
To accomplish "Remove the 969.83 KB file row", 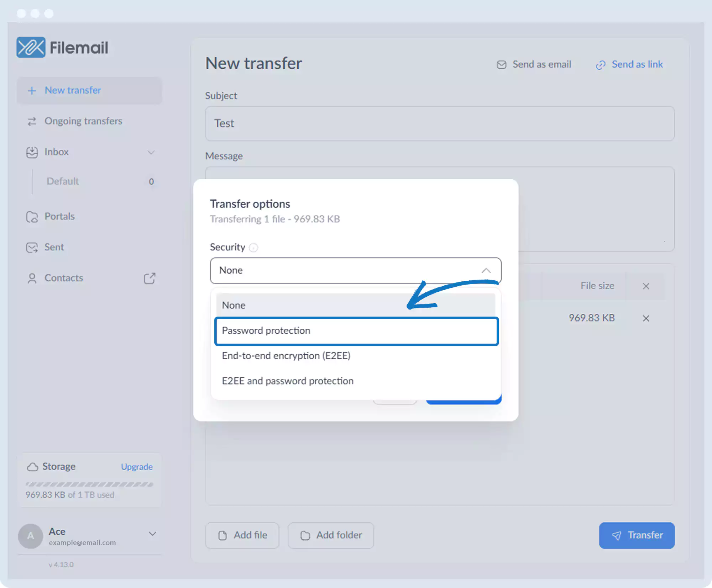I will point(646,318).
